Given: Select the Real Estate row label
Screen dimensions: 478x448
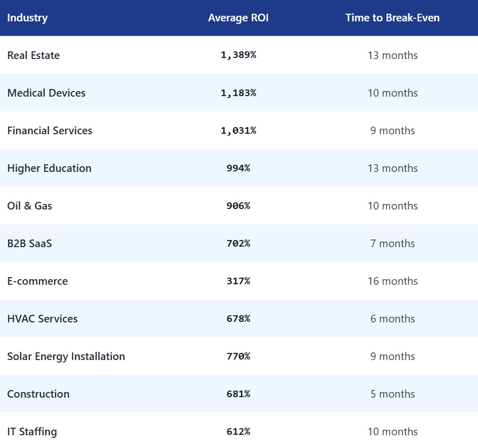Looking at the screenshot, I should point(33,55).
